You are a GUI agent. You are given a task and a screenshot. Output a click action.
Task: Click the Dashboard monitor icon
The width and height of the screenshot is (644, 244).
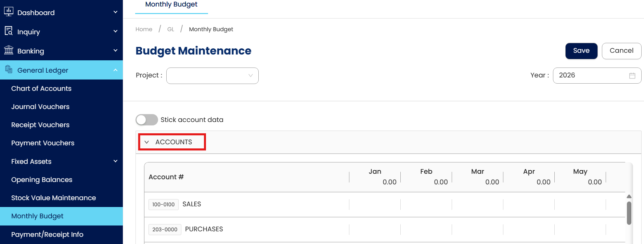[x=9, y=12]
